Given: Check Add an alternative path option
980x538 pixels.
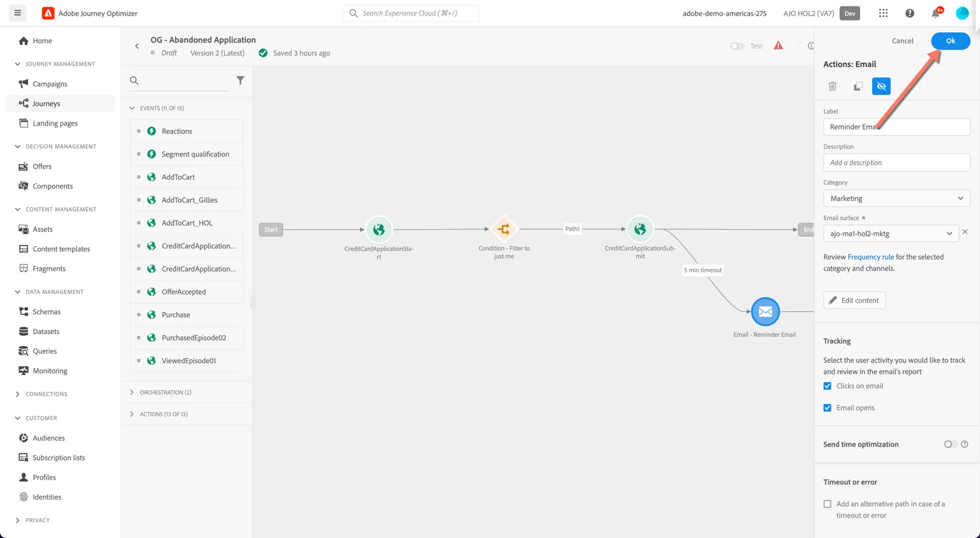Looking at the screenshot, I should pos(827,504).
